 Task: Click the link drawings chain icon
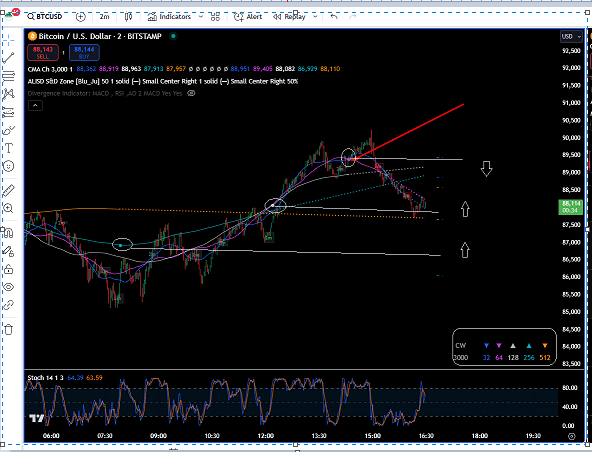pos(8,305)
